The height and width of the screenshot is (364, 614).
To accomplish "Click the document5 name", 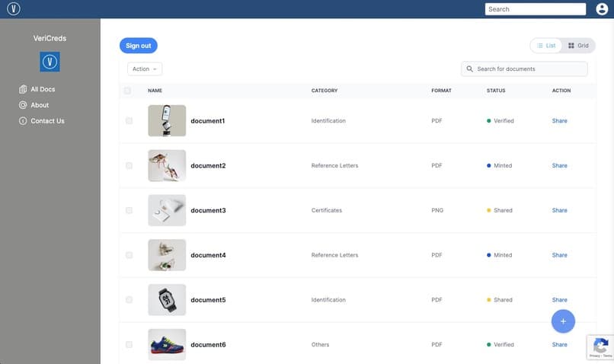I will pos(208,300).
